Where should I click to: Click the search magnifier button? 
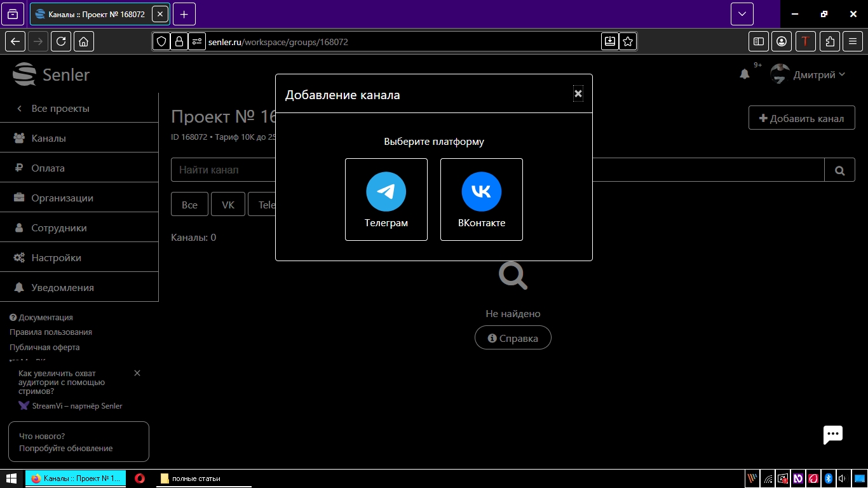pos(839,170)
